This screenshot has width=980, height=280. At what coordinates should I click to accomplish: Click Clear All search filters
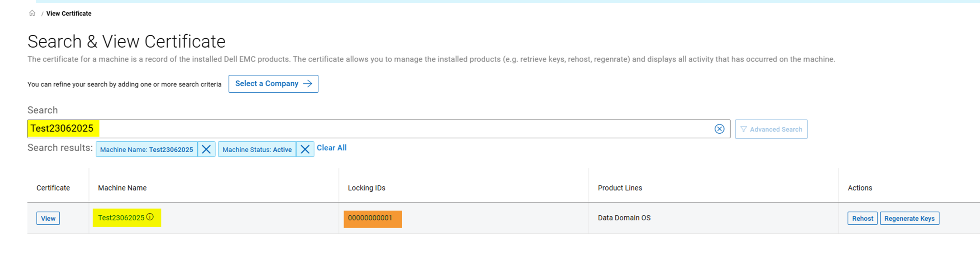(331, 148)
